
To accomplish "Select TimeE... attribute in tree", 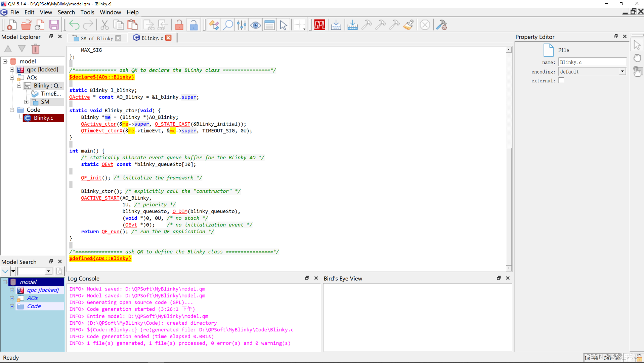I will 51,94.
